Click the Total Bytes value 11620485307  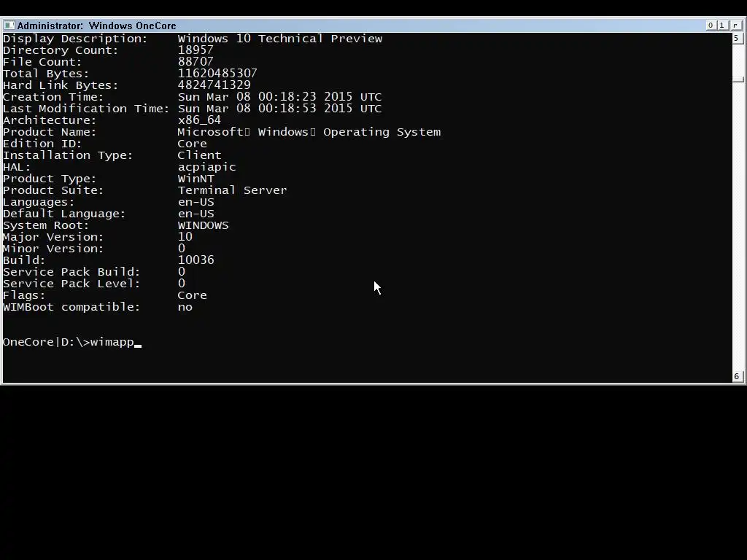coord(217,74)
